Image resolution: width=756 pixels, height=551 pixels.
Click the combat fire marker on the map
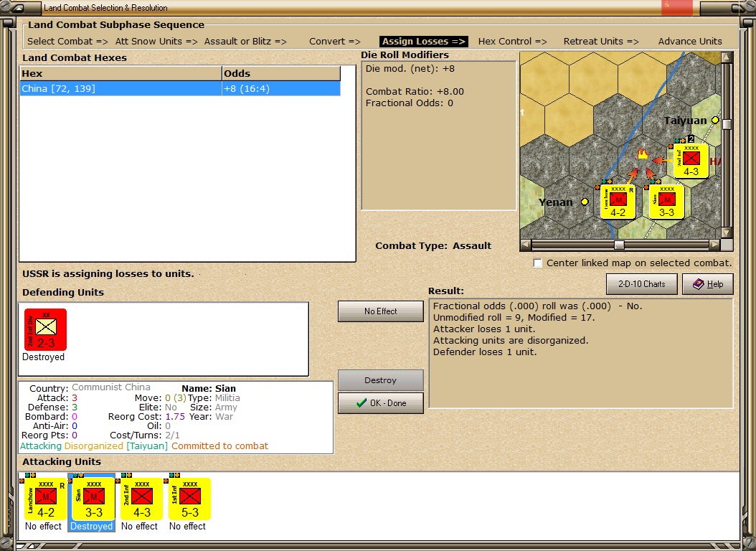(642, 154)
